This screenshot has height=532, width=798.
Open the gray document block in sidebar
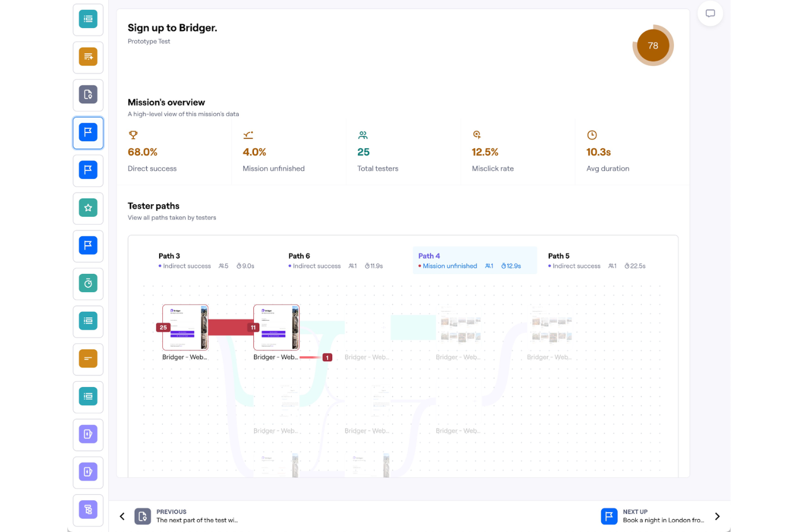coord(88,94)
